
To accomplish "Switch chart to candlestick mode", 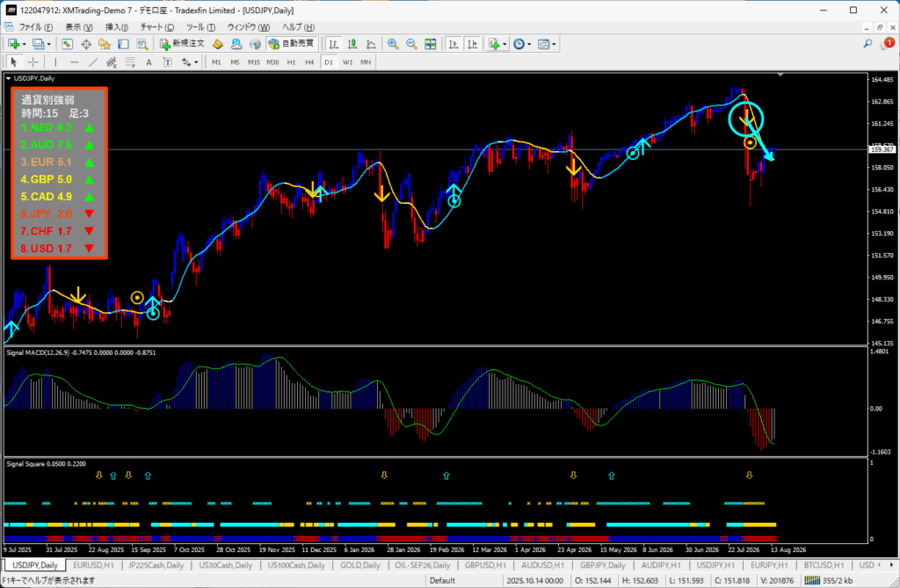I will tap(352, 44).
